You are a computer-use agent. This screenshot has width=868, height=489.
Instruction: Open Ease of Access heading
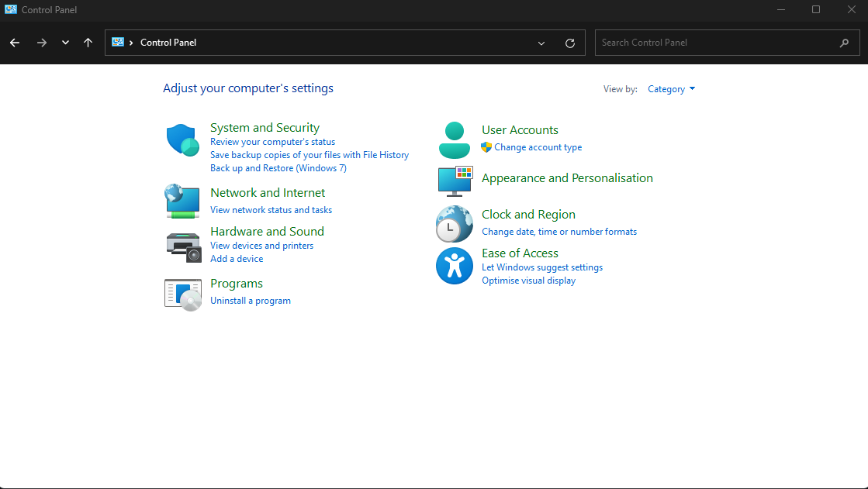coord(520,253)
